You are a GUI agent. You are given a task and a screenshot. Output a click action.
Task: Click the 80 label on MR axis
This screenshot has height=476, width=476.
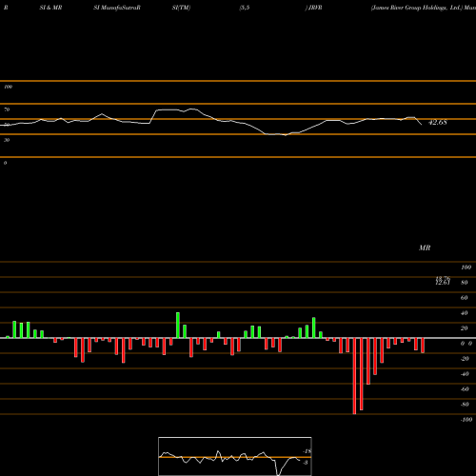465,283
